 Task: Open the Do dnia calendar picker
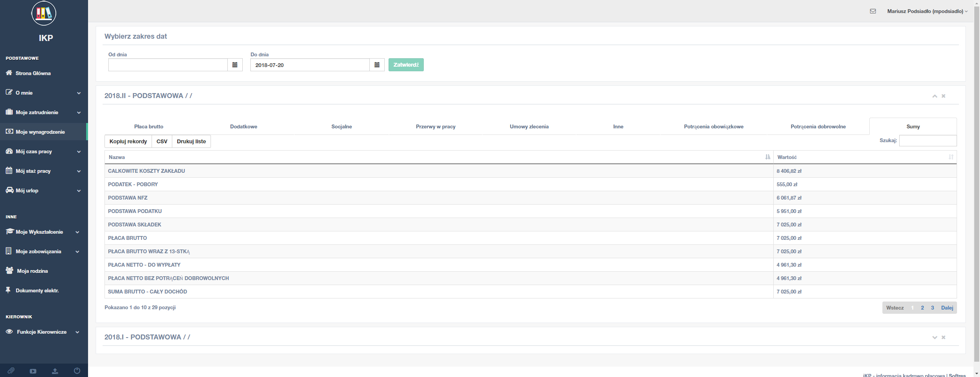point(377,65)
